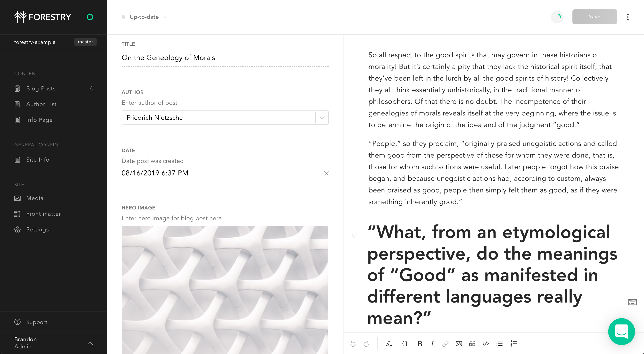Clear the date field value

tap(326, 173)
